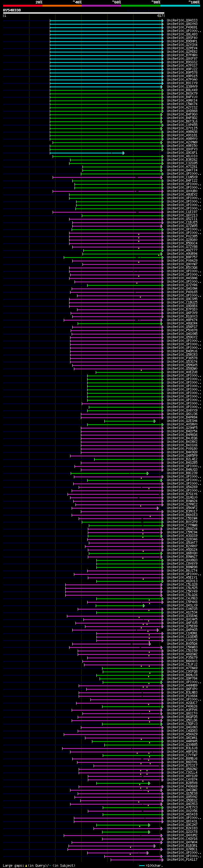Viewport: 203px width, 868px height.
Task: Select the UniRef100_A2XMW9 hit label
Action: [x=182, y=142]
